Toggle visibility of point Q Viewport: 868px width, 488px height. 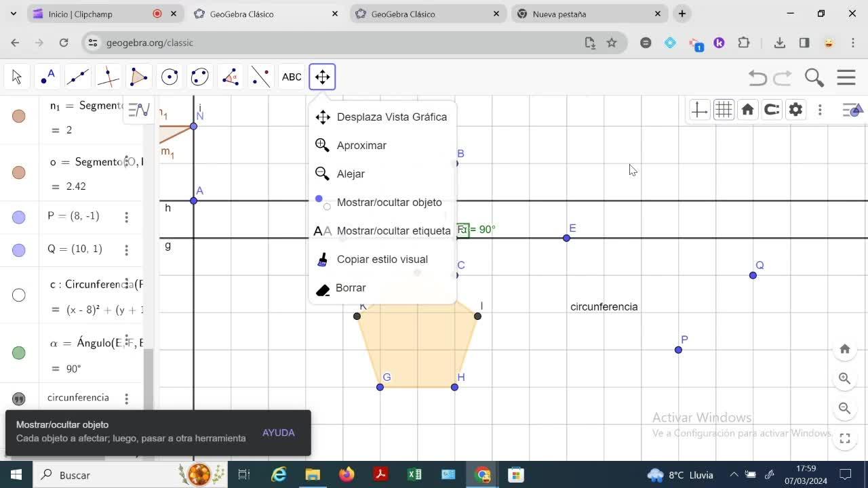19,250
